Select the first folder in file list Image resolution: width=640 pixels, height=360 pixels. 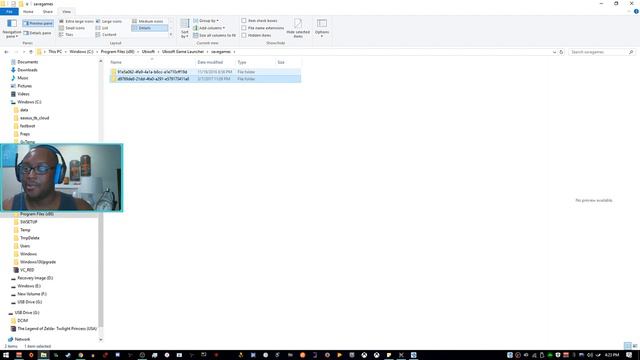(205, 72)
